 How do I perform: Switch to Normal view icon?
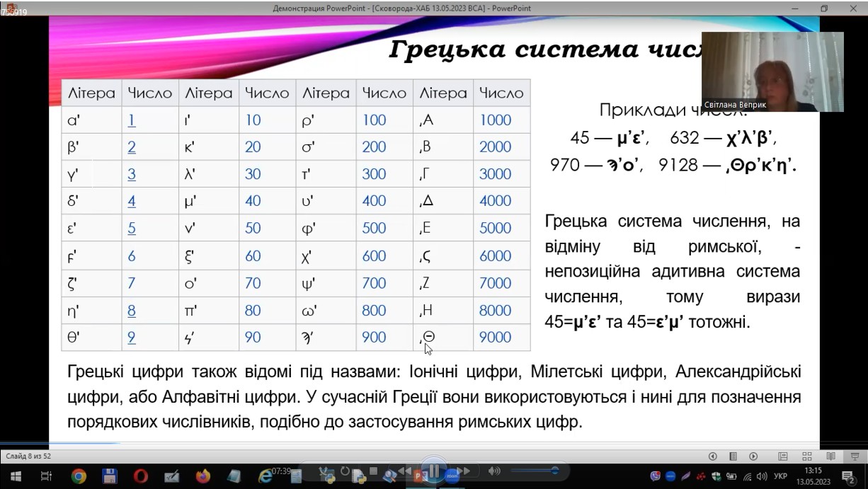[x=783, y=456]
